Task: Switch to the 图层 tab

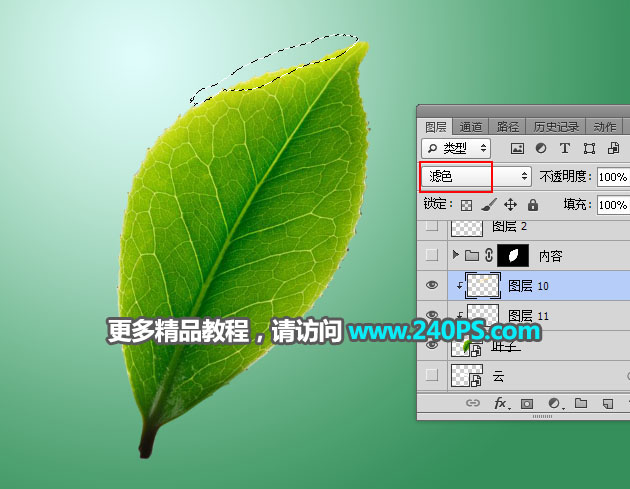Action: pos(435,127)
